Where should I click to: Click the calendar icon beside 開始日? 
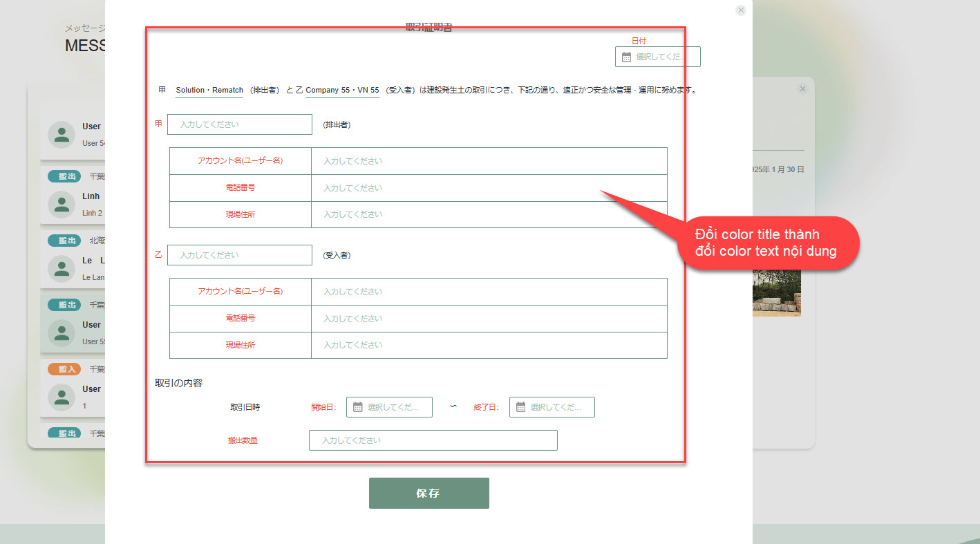pos(357,407)
